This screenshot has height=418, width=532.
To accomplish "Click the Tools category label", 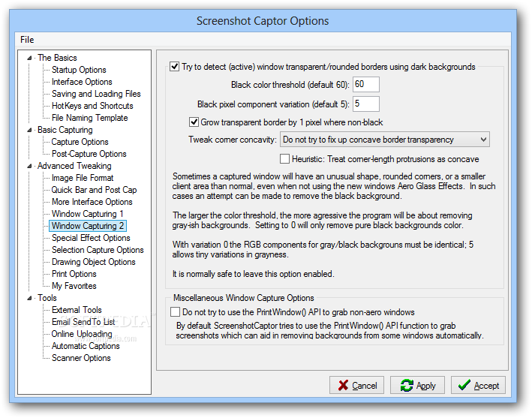I will 47,298.
